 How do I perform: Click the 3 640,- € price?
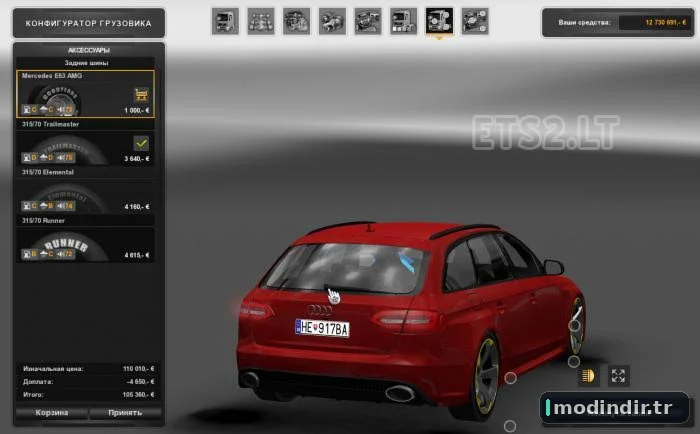(137, 159)
